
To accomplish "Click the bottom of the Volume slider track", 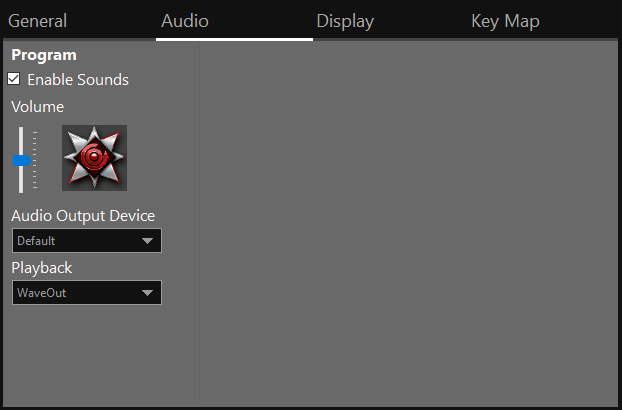I will pos(20,188).
